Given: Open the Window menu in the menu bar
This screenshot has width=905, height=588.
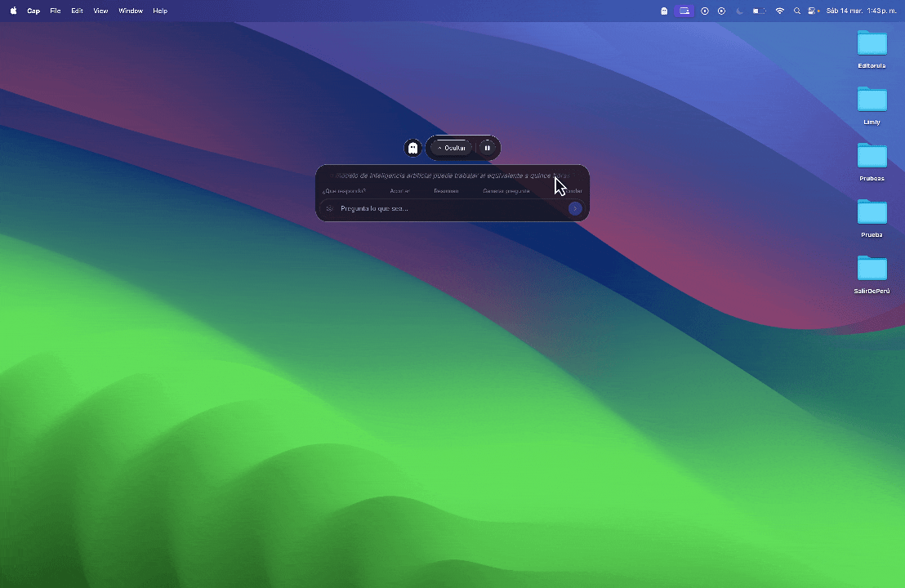Looking at the screenshot, I should (x=130, y=11).
